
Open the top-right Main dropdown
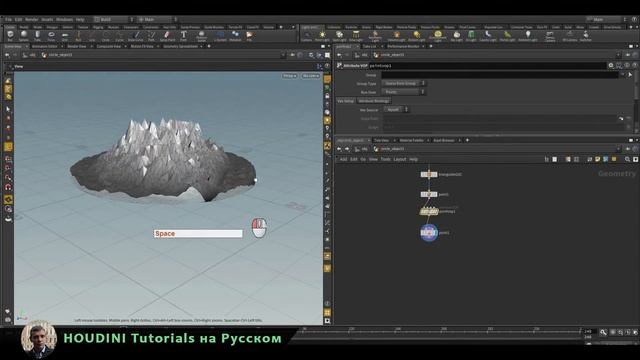coord(607,19)
